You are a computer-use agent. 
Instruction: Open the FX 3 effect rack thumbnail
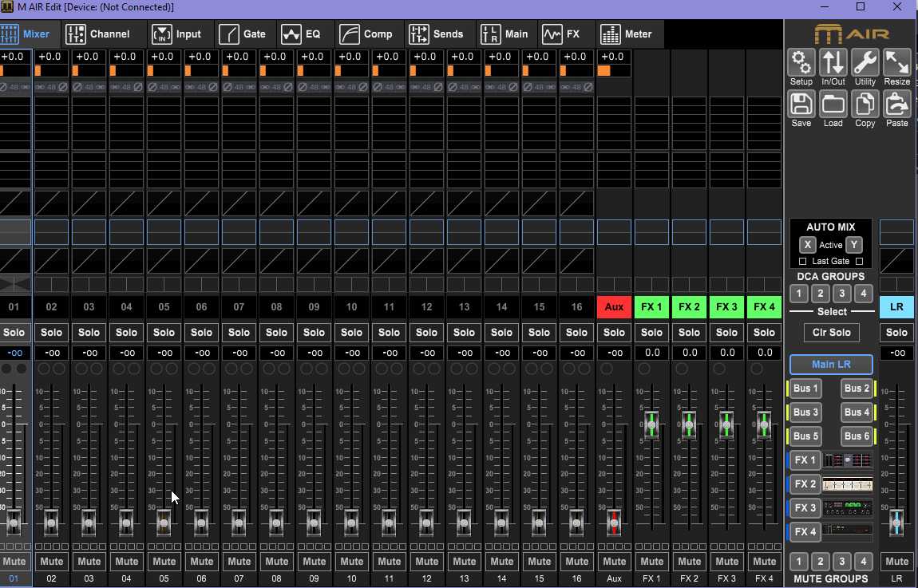(x=847, y=508)
